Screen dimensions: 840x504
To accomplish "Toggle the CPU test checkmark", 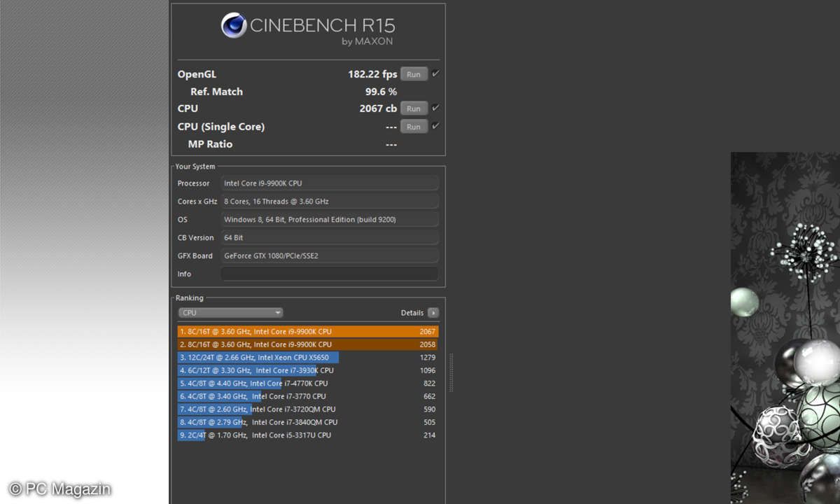I will point(435,108).
